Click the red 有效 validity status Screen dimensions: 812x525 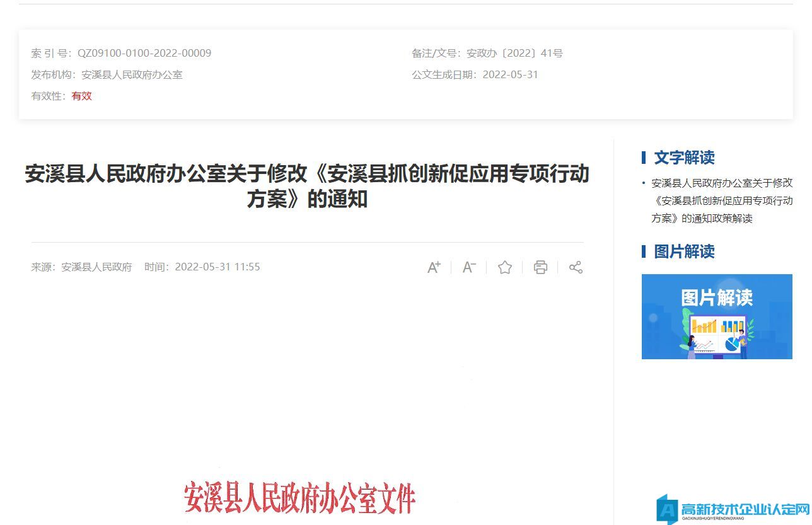[x=81, y=96]
